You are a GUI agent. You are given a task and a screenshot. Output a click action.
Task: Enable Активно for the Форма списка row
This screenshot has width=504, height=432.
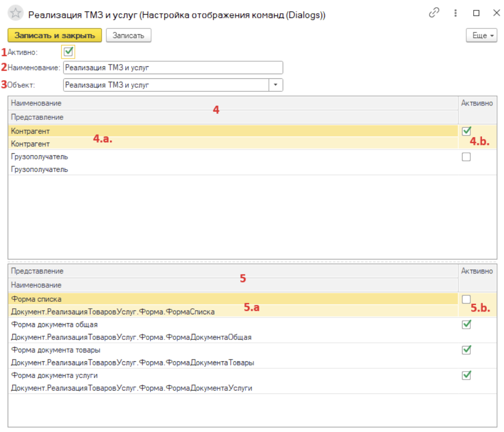click(466, 299)
